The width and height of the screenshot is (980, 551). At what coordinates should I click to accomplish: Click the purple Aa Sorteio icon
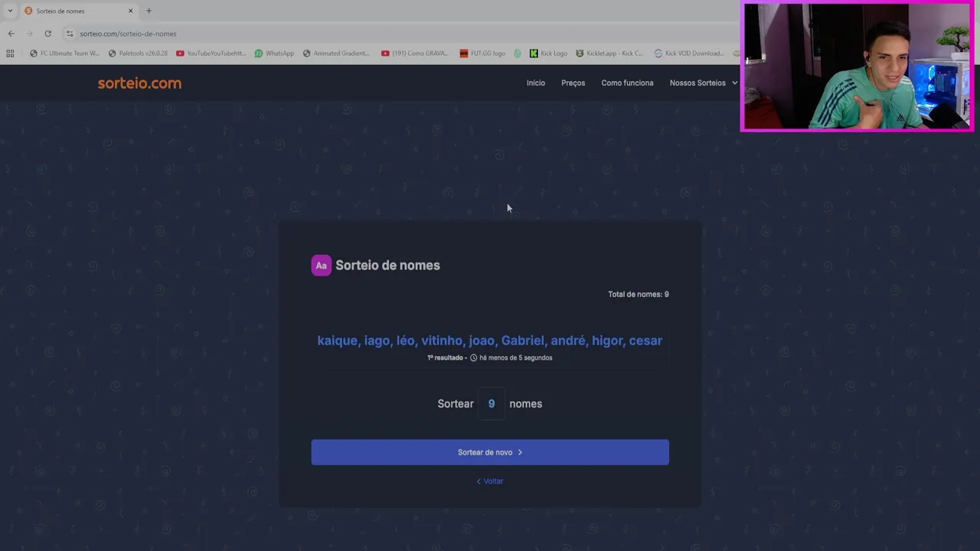[322, 266]
